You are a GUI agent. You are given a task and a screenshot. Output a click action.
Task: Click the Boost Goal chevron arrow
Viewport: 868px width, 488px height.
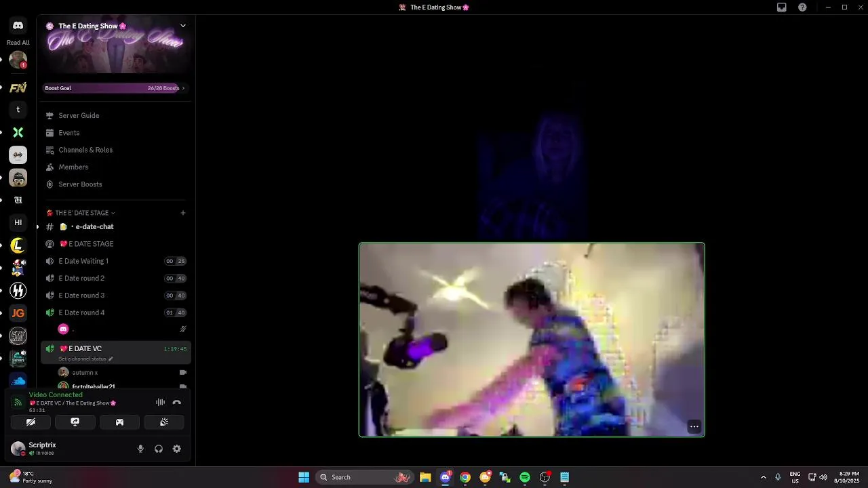(x=183, y=88)
